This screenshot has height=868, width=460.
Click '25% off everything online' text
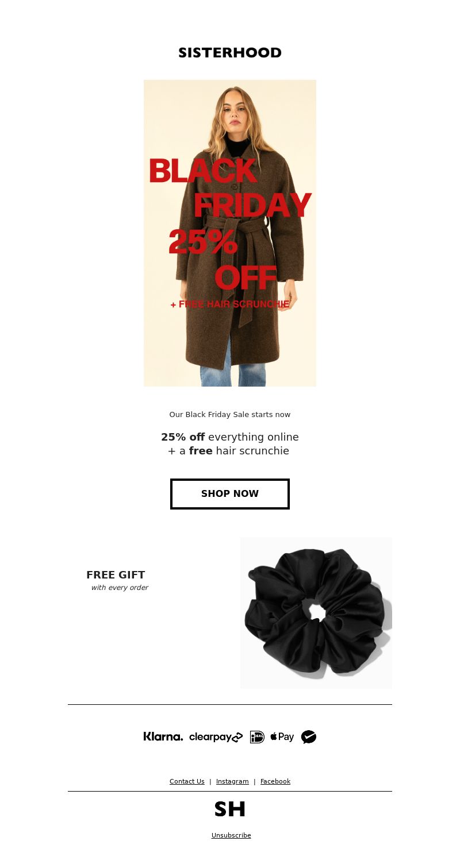point(230,437)
